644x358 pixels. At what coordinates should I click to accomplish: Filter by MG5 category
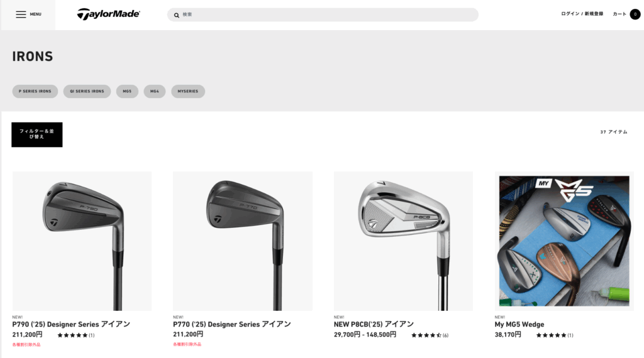coord(127,92)
